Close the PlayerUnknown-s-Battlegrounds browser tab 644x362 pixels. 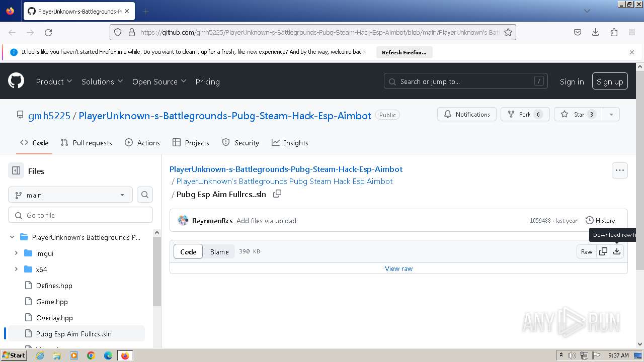pyautogui.click(x=127, y=11)
